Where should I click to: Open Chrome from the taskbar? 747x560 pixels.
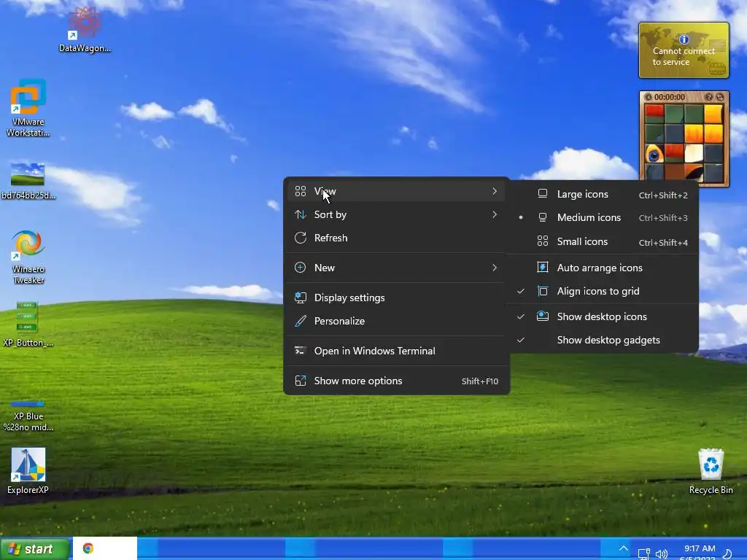88,548
